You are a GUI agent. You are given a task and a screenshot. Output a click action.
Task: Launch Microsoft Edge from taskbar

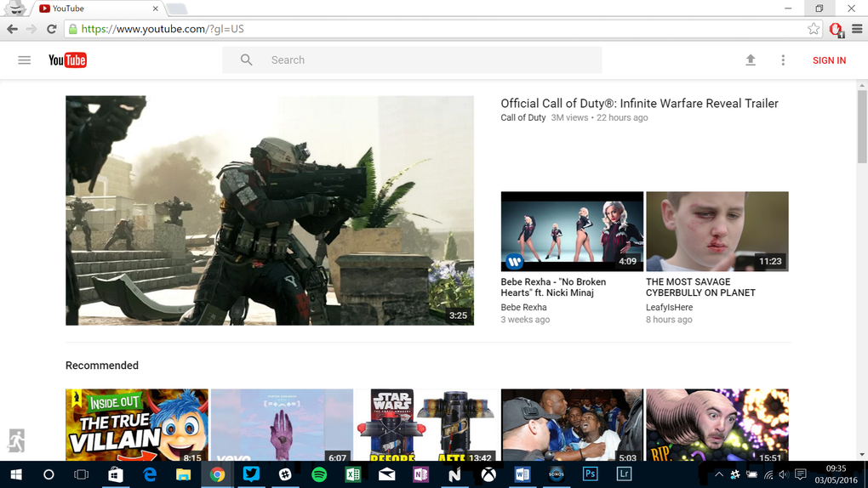coord(150,474)
